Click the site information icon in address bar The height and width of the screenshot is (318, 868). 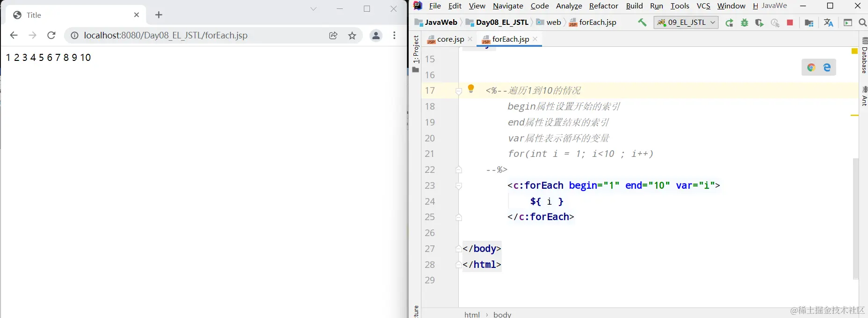point(74,35)
